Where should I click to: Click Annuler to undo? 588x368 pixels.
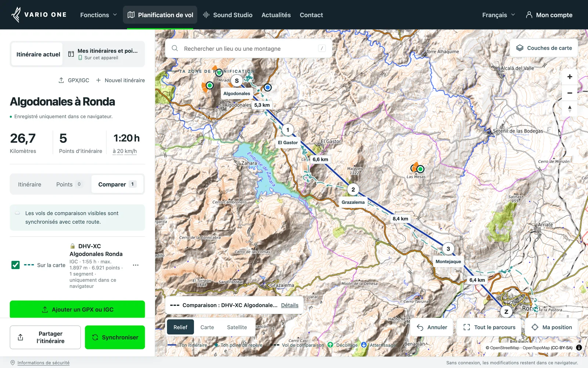[x=432, y=327]
